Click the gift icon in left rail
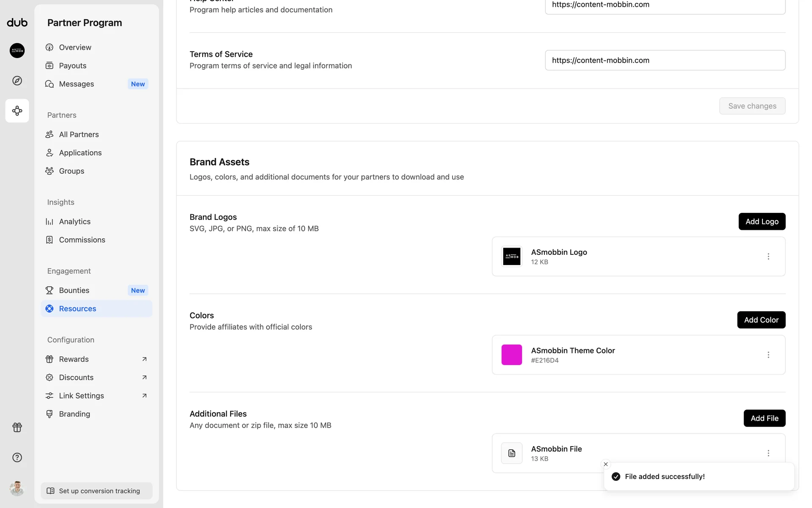The width and height of the screenshot is (812, 508). coord(17,427)
